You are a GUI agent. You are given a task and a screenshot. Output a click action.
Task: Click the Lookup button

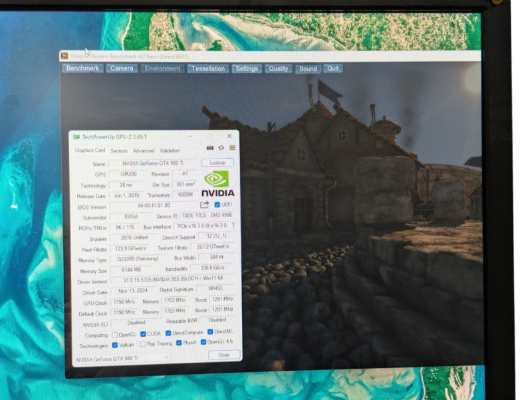click(x=217, y=162)
